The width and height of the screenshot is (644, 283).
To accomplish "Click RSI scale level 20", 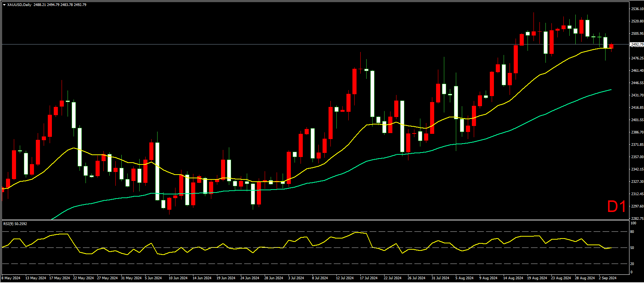I will 632,264.
